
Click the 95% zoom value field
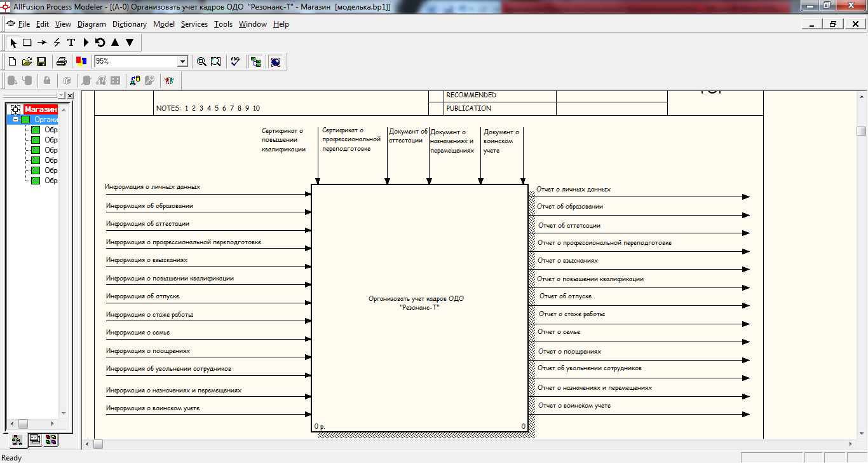[x=136, y=62]
